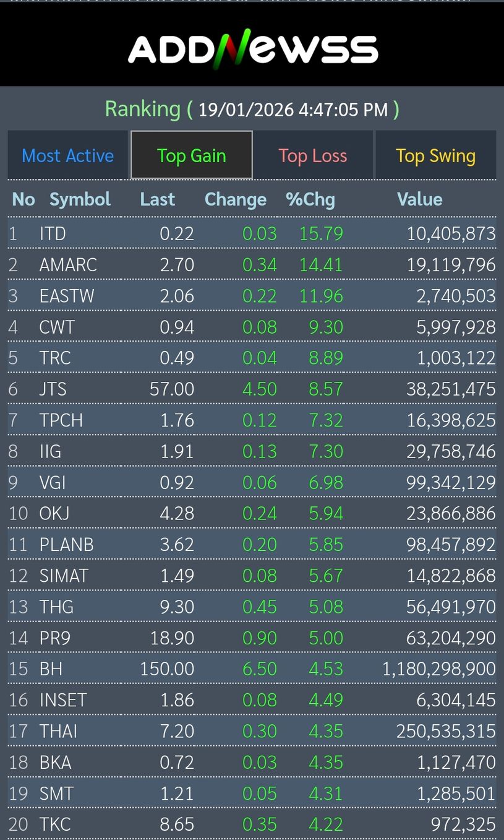The width and height of the screenshot is (504, 840).
Task: Open the PLANB stock entry
Action: pos(67,545)
